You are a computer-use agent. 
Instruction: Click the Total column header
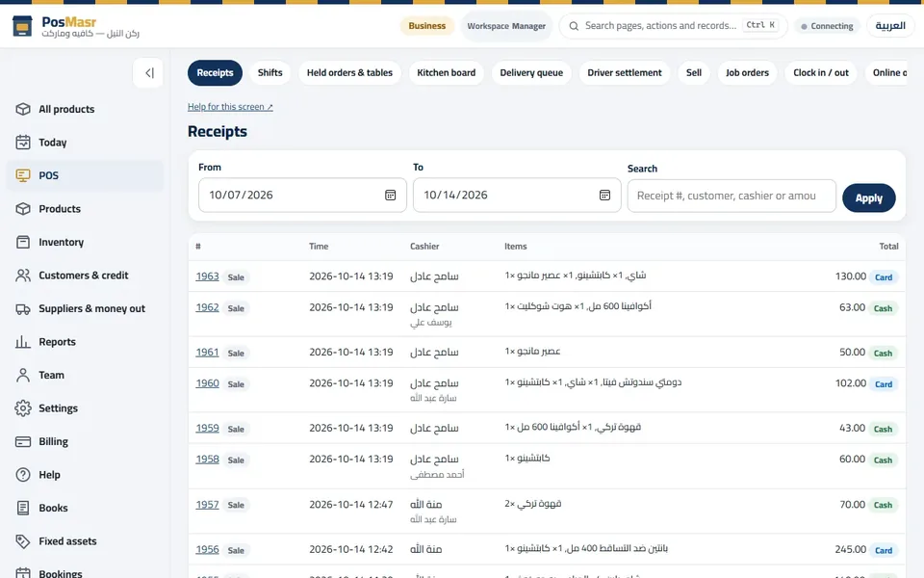(888, 247)
